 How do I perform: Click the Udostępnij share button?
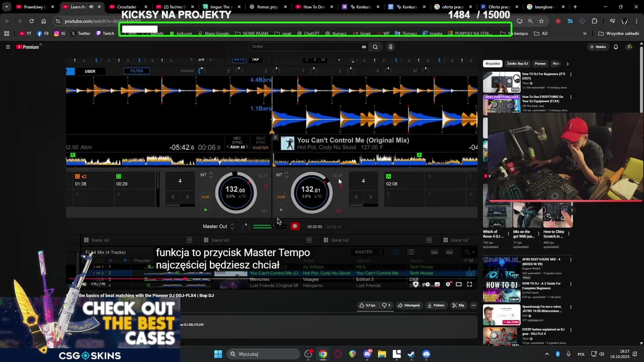pos(409,305)
